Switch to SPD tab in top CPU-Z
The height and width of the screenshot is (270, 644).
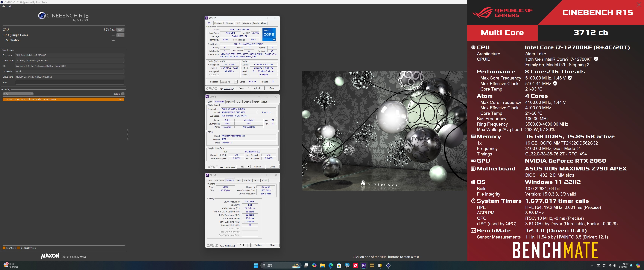[238, 23]
